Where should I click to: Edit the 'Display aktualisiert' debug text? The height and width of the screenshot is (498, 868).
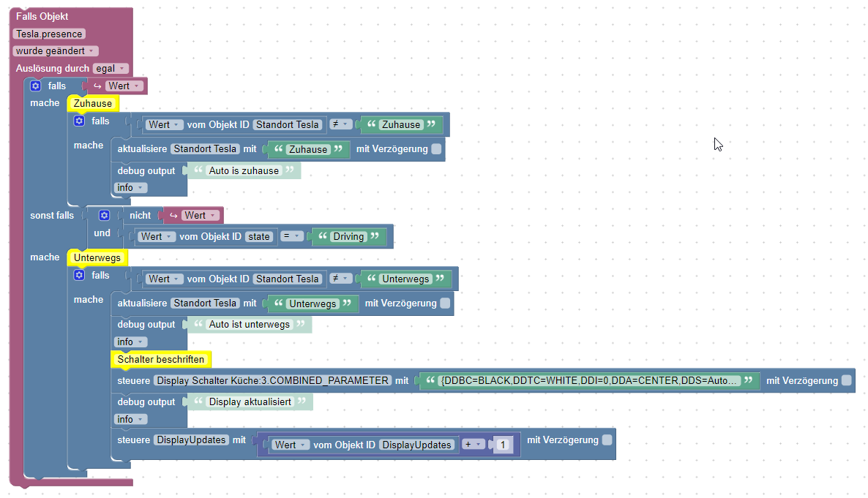coord(250,401)
